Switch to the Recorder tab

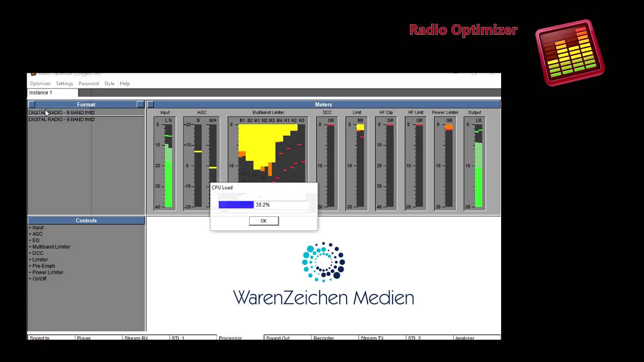click(x=335, y=337)
